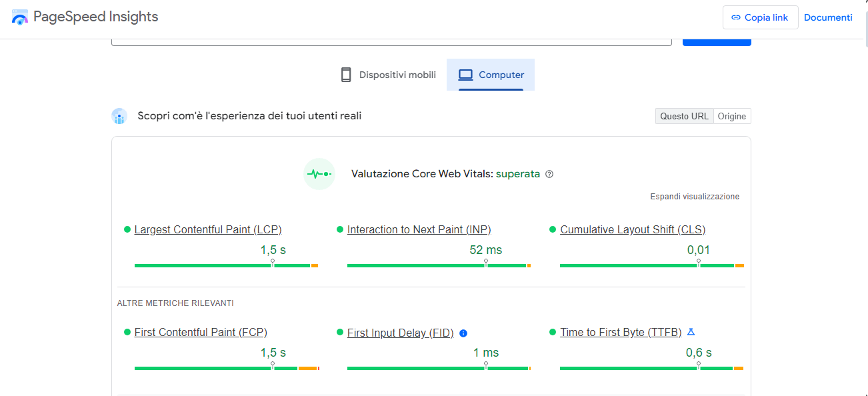868x396 pixels.
Task: Click the INP value 52 ms
Action: 486,250
